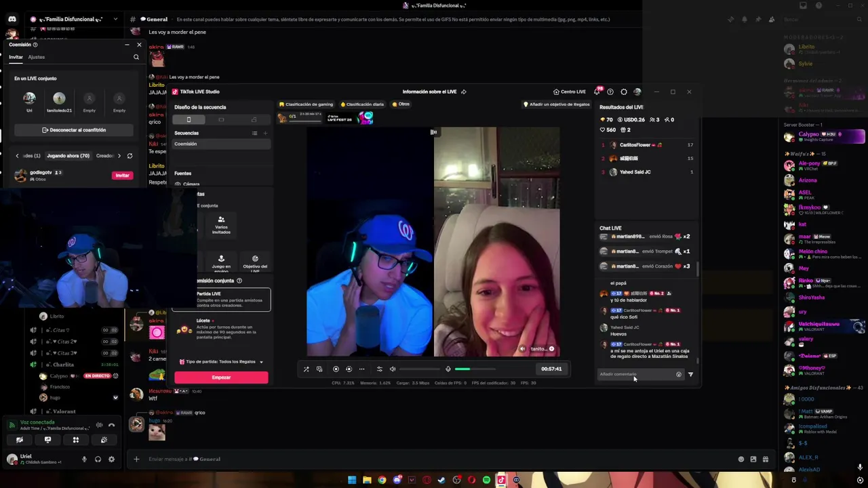Select the Otros ranking tab
868x488 pixels.
click(401, 104)
